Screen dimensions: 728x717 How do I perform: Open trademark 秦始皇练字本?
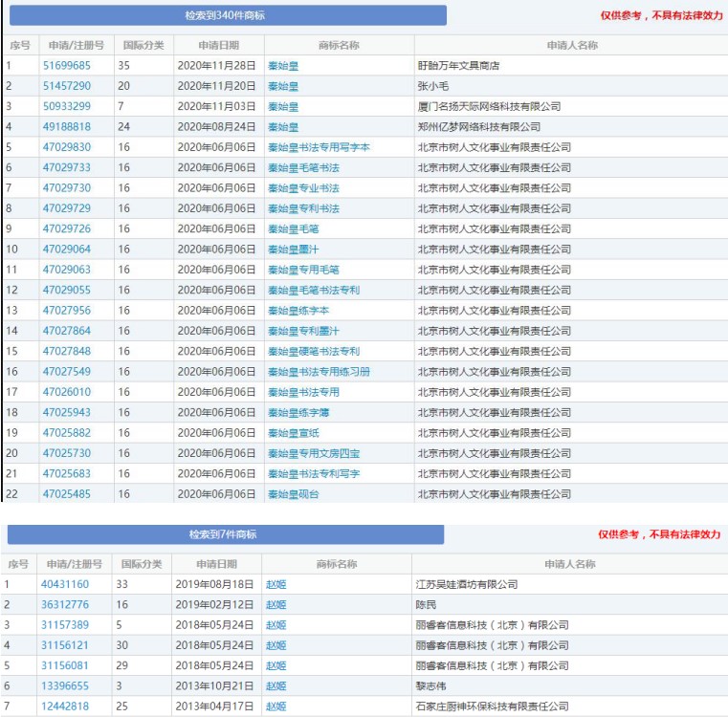tap(298, 311)
